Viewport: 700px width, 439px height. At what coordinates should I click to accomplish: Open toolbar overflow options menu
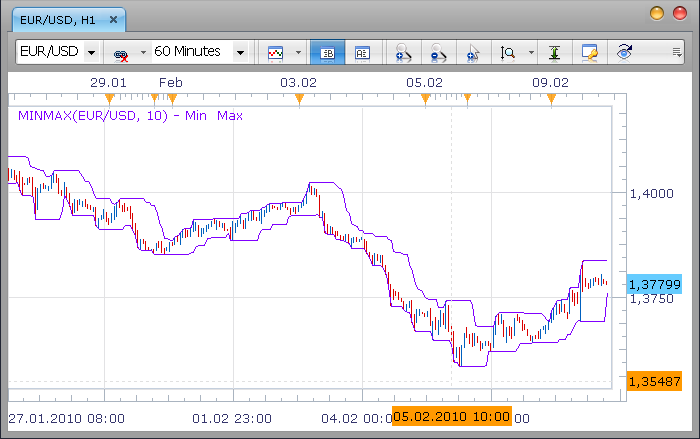(677, 53)
